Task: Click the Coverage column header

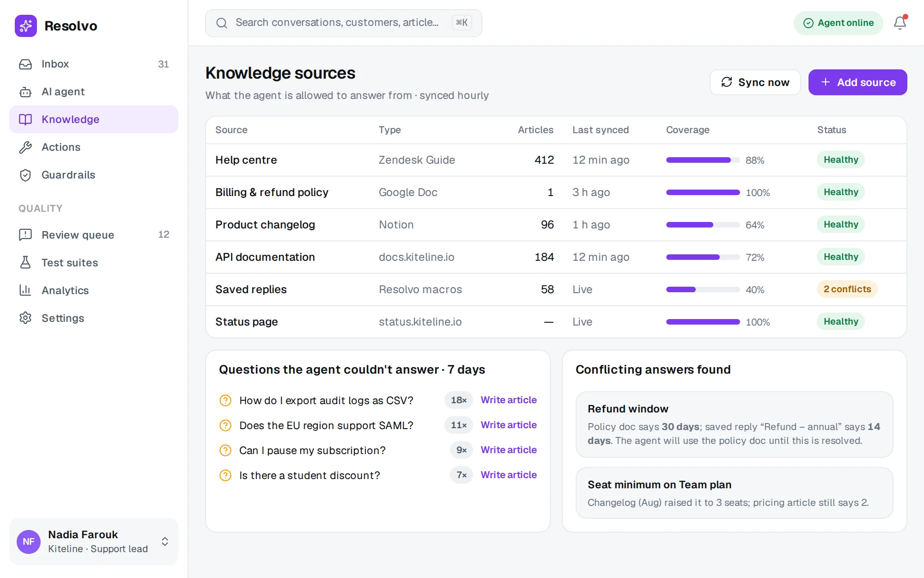Action: (687, 130)
